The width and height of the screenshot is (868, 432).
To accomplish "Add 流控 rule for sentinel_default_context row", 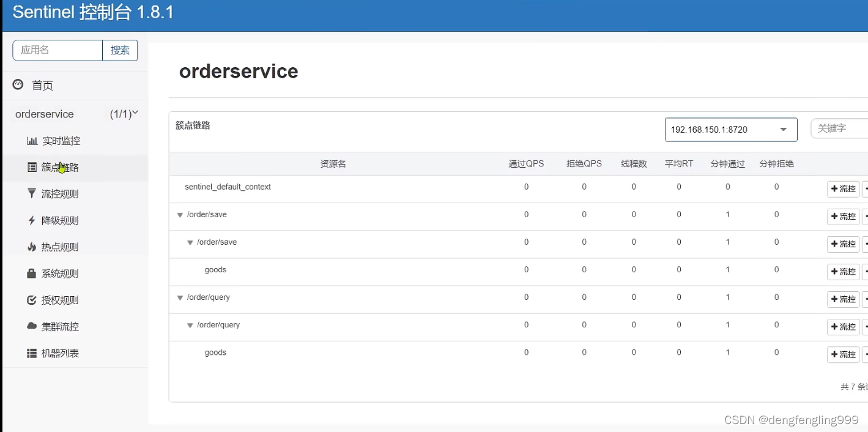I will [843, 189].
